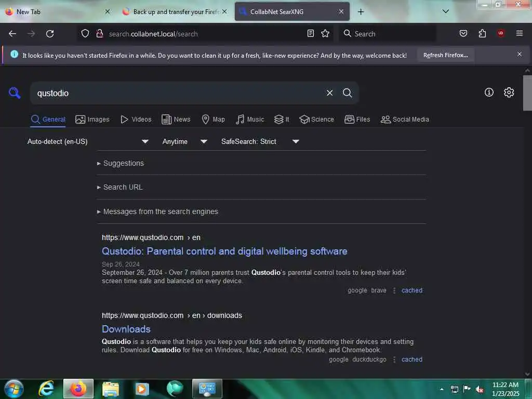Viewport: 532px width, 399px height.
Task: Switch to Back up and transfer tab
Action: coord(175,11)
